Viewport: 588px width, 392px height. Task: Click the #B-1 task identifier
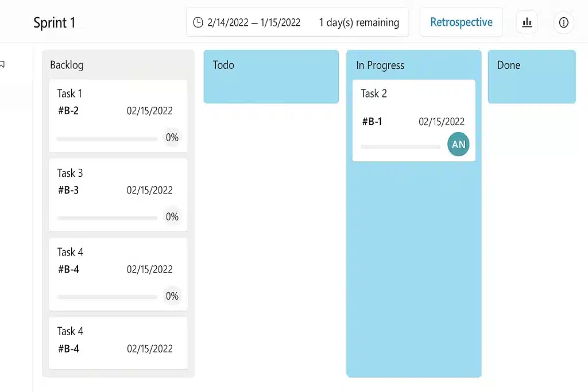tap(372, 122)
